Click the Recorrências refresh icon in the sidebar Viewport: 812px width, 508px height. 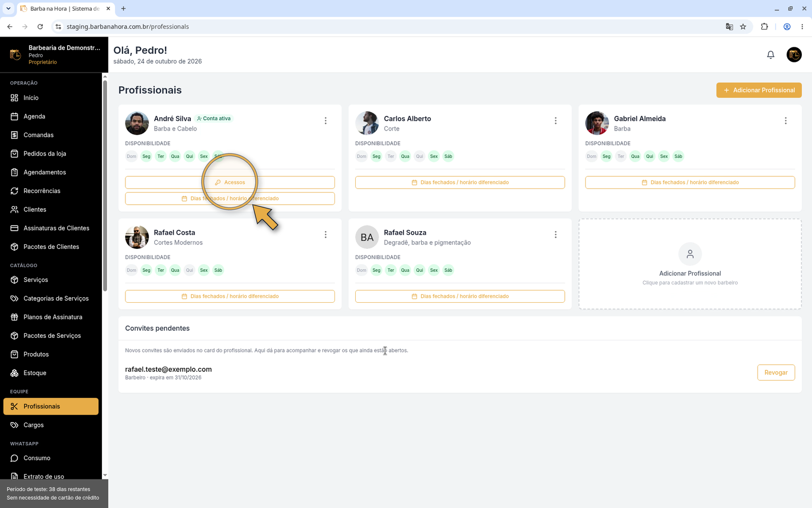coord(14,191)
